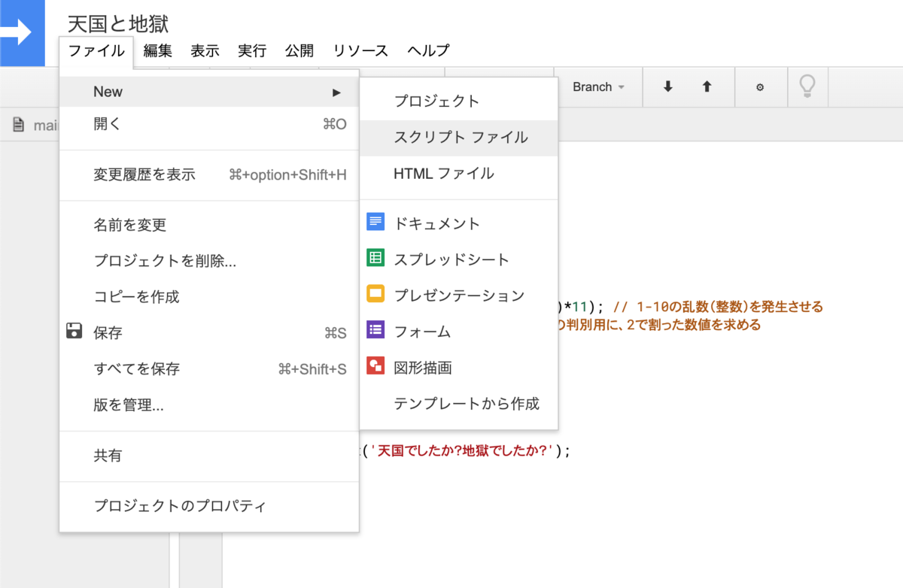Viewport: 903px width, 588px height.
Task: Open the 表示 menu
Action: [205, 51]
